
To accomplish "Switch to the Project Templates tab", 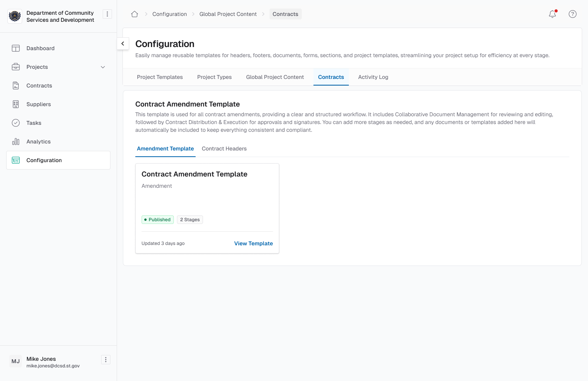I will 160,77.
